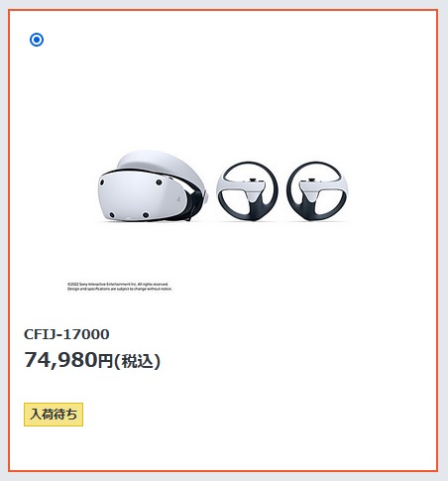Click the CFIJ-17000 model number
Viewport: 448px width, 481px height.
coord(66,334)
